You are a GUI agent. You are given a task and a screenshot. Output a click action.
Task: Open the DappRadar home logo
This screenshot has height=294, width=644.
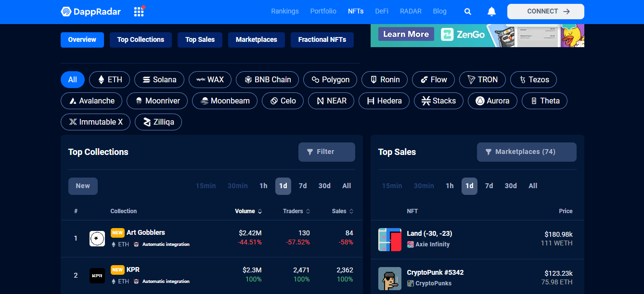pos(91,12)
